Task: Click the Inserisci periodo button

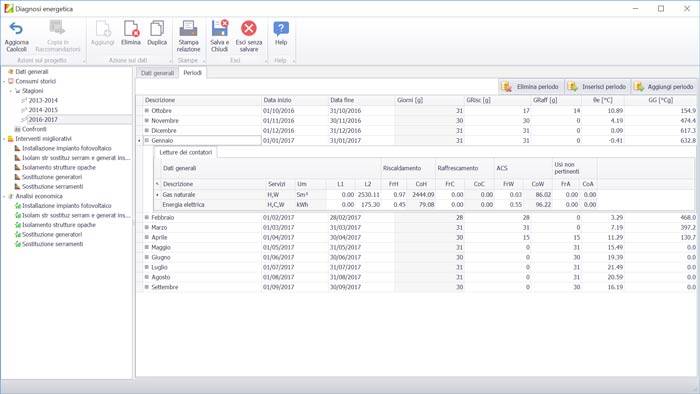Action: [x=598, y=87]
